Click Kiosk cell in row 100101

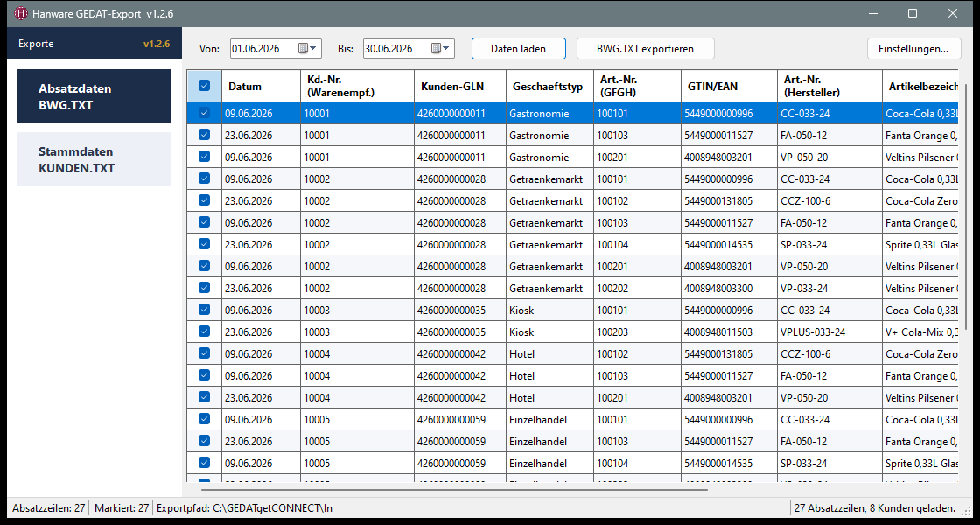click(x=550, y=310)
